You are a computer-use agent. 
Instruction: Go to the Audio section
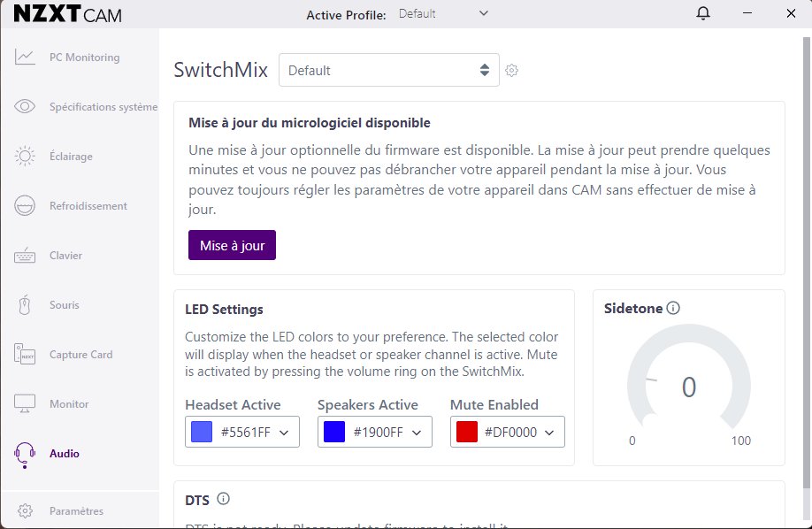tap(64, 454)
